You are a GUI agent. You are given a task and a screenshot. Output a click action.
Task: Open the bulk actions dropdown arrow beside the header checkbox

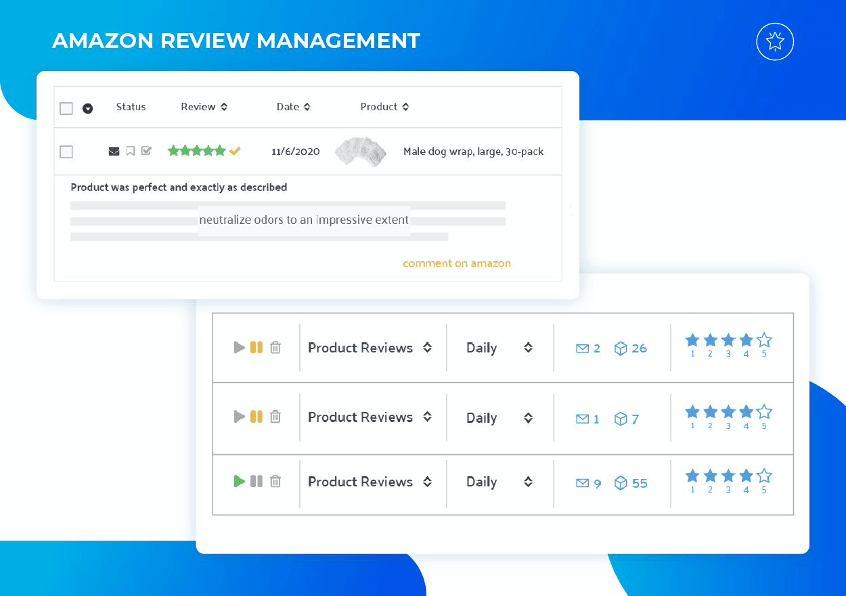click(87, 108)
